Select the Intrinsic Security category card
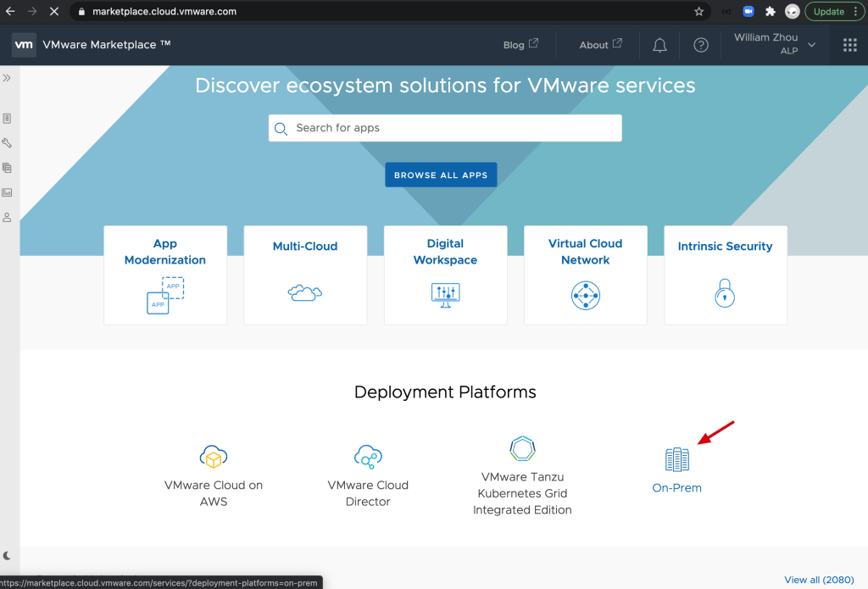868x589 pixels. pos(725,275)
